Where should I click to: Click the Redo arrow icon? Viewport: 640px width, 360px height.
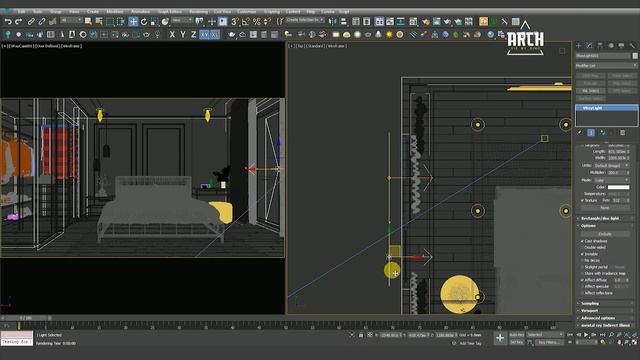18,21
